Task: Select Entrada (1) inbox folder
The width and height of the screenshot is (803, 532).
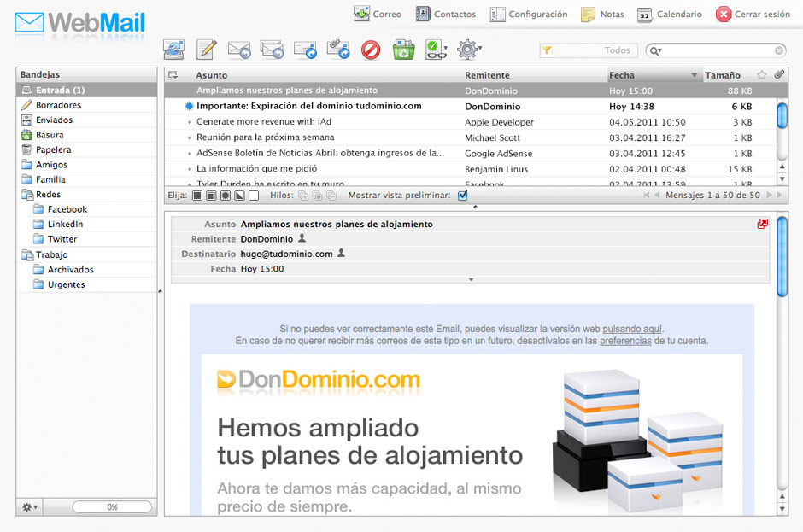Action: click(86, 91)
